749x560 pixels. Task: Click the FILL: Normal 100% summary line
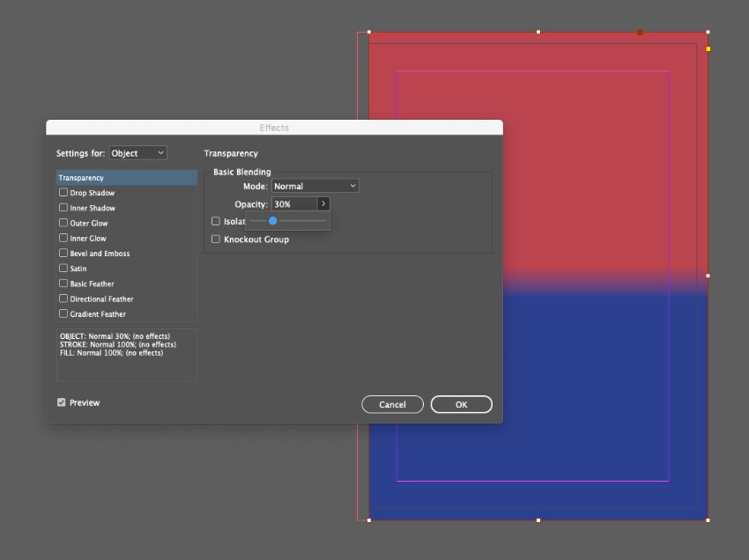pos(111,353)
